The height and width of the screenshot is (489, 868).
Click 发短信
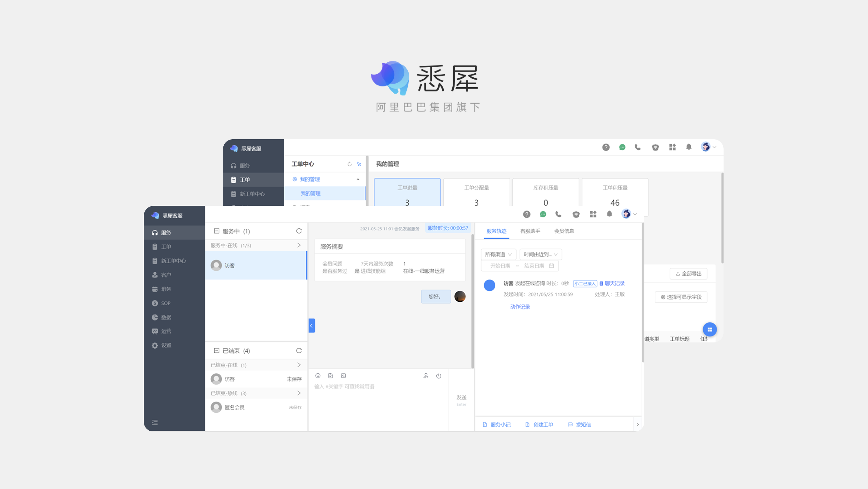coord(579,425)
